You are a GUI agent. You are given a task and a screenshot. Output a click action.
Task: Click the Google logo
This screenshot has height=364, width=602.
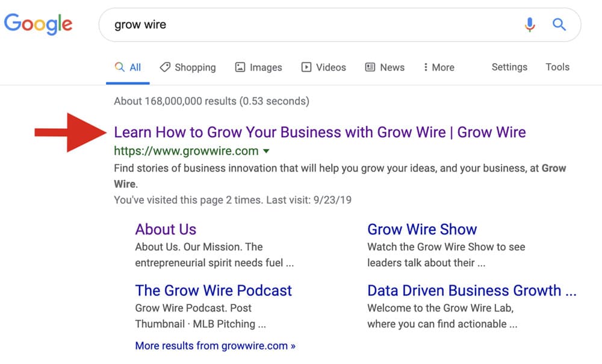click(38, 24)
